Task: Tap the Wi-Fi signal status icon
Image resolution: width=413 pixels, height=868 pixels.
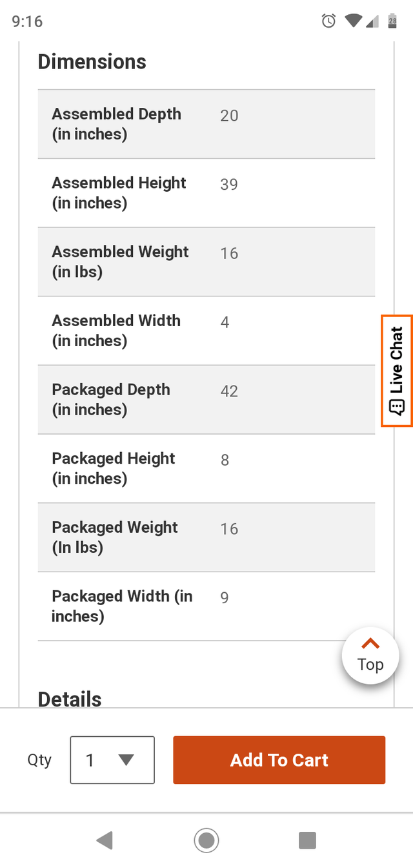Action: tap(353, 21)
